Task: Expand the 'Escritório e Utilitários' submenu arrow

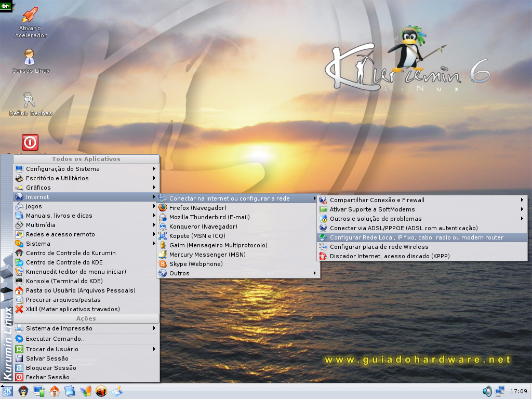Action: point(154,178)
